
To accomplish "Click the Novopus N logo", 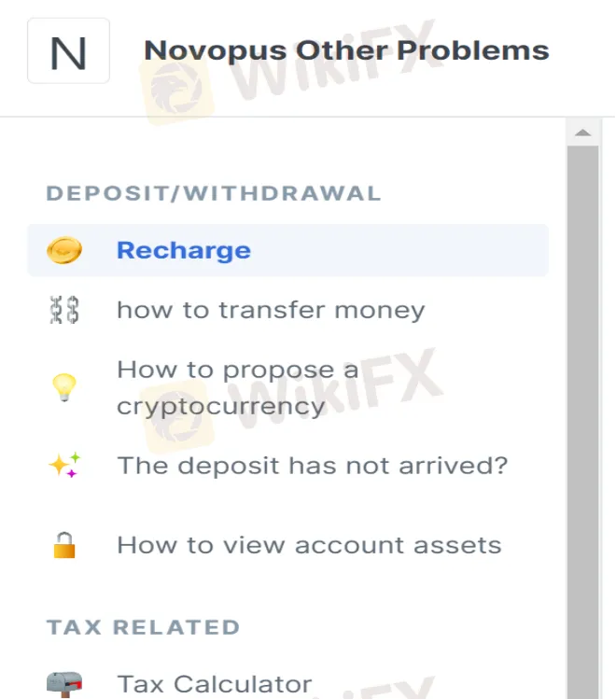I will pos(68,50).
